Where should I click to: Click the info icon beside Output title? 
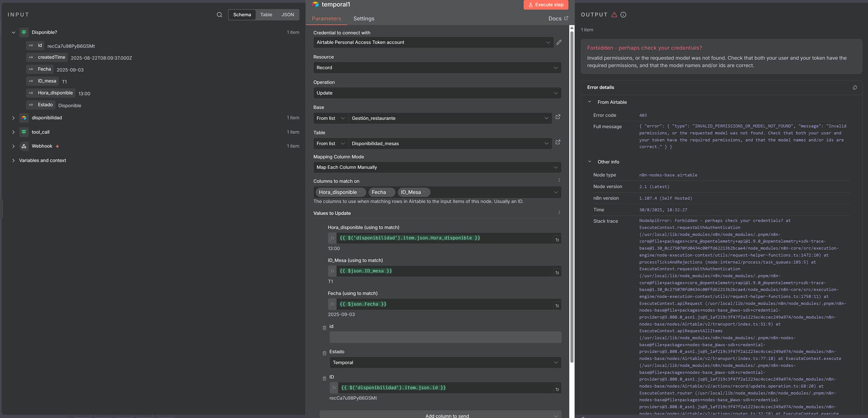click(x=623, y=15)
